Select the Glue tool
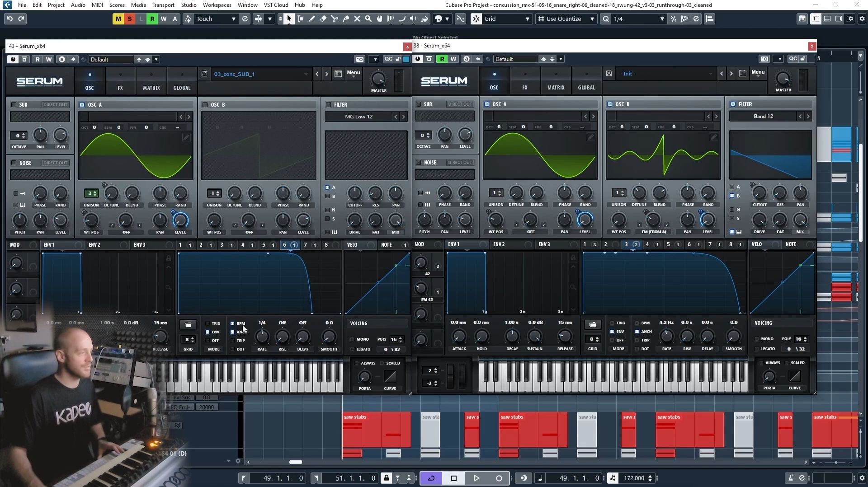The height and width of the screenshot is (487, 868). (x=345, y=19)
